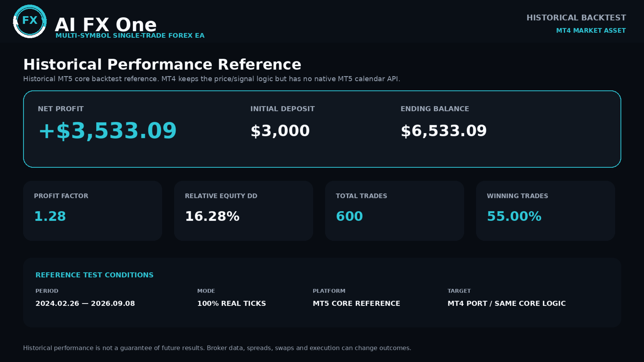Select the WINNING TRADES card
Viewport: 644px width, 362px height.
545,211
